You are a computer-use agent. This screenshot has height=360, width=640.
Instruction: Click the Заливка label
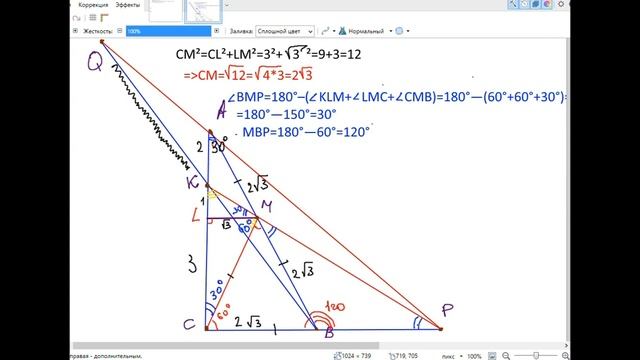tap(241, 31)
